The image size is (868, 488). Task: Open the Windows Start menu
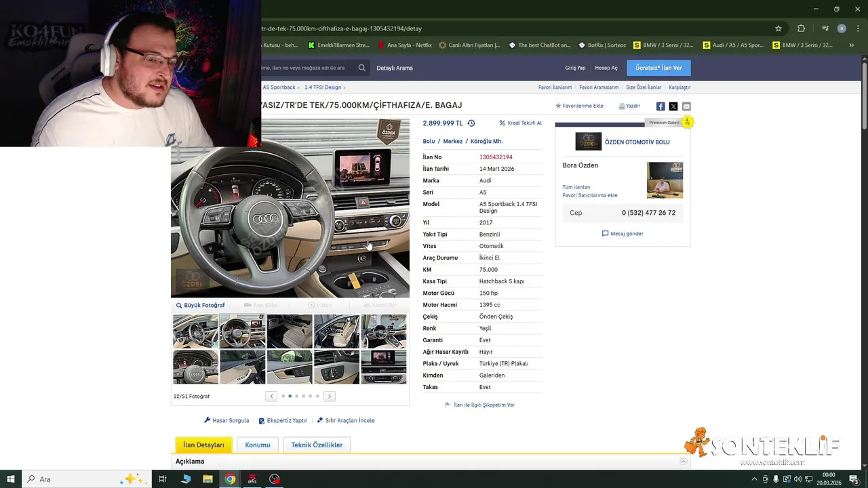[11, 479]
